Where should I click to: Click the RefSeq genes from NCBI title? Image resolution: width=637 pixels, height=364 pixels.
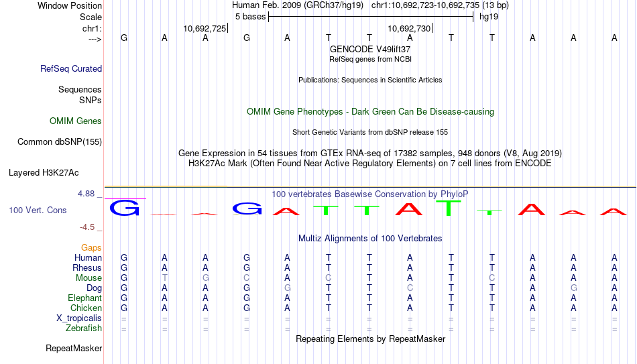pyautogui.click(x=370, y=59)
